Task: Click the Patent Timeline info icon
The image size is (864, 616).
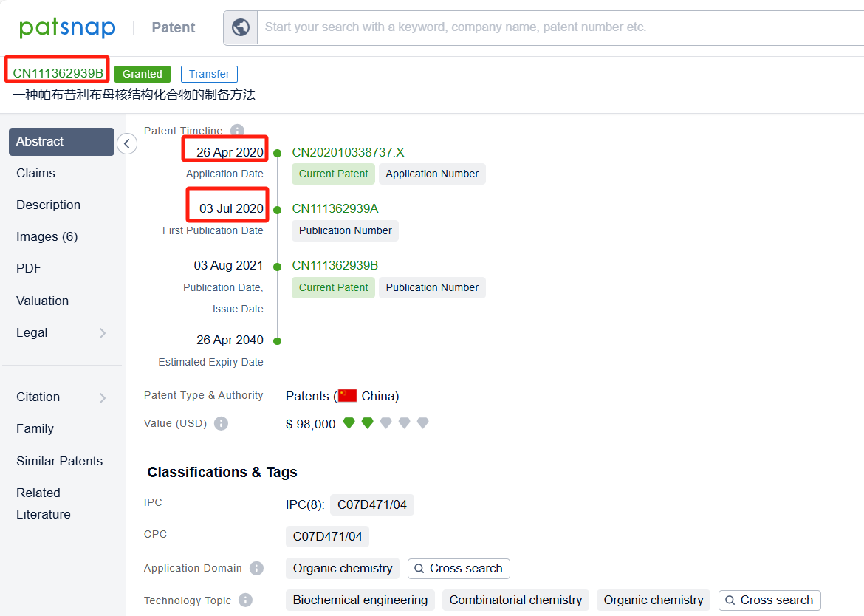Action: 237,131
